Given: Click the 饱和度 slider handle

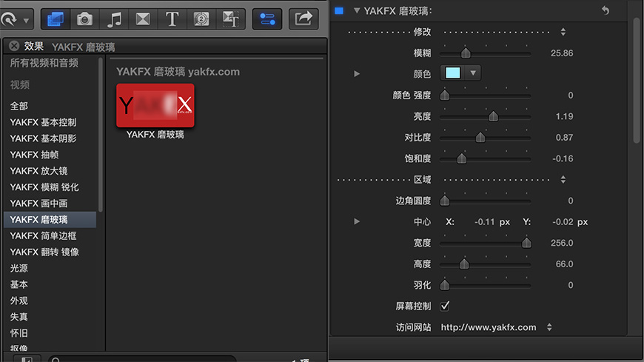Looking at the screenshot, I should (x=462, y=158).
